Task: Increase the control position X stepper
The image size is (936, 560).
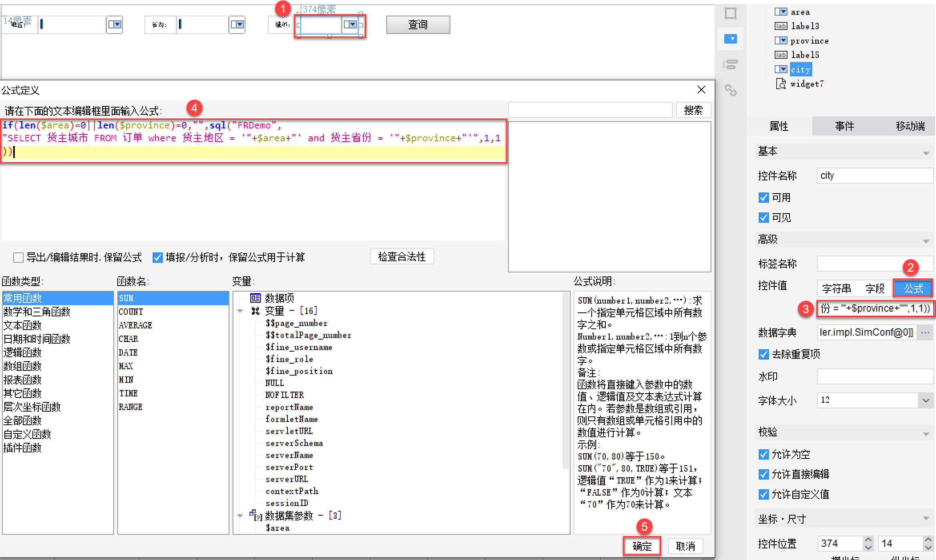Action: (x=868, y=540)
